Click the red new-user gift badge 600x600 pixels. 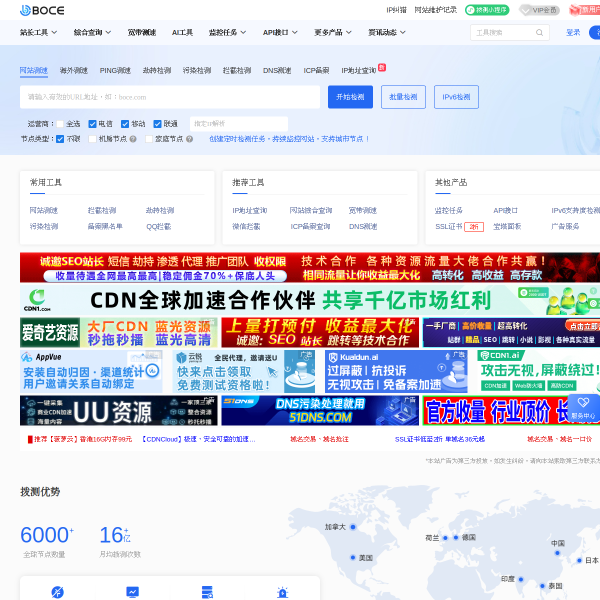pyautogui.click(x=584, y=10)
